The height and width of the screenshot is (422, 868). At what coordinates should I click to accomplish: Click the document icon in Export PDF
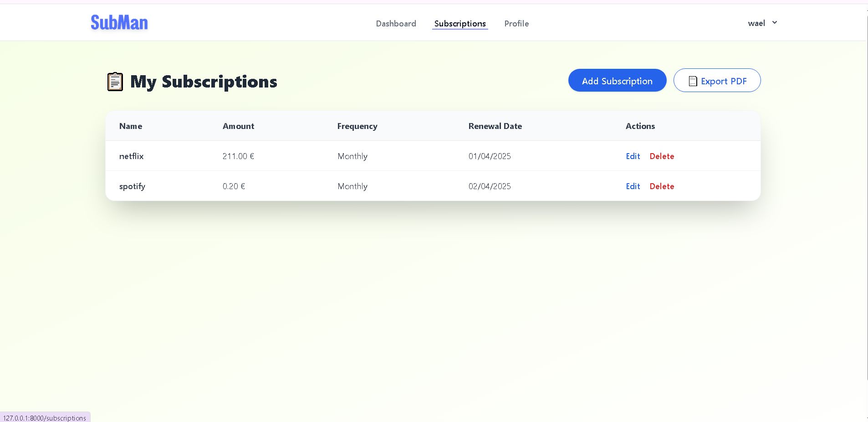pyautogui.click(x=693, y=81)
